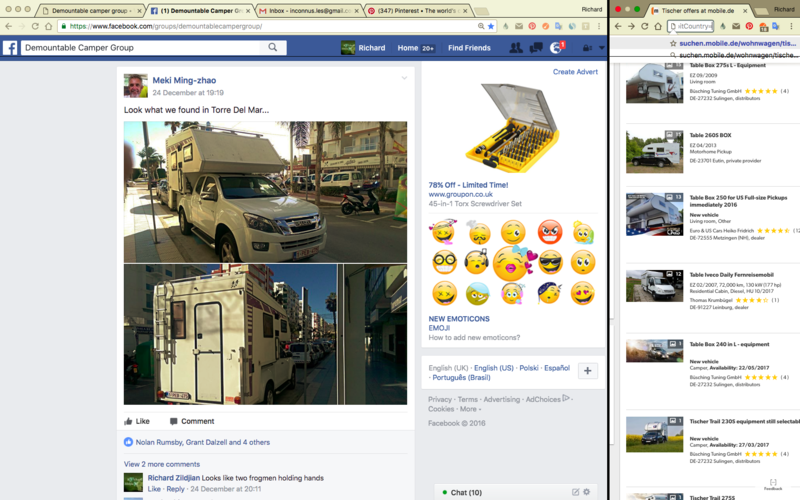Open Privacy Shortcuts lock icon

click(x=587, y=48)
